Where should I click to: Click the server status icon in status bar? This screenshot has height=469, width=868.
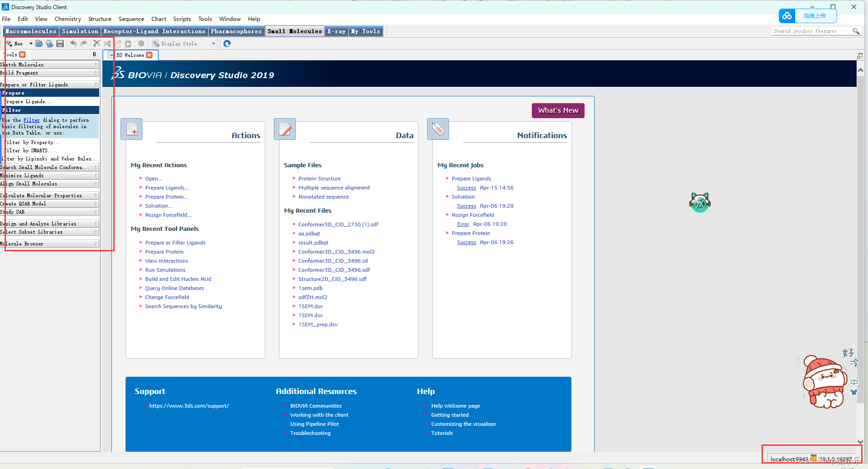click(x=813, y=459)
